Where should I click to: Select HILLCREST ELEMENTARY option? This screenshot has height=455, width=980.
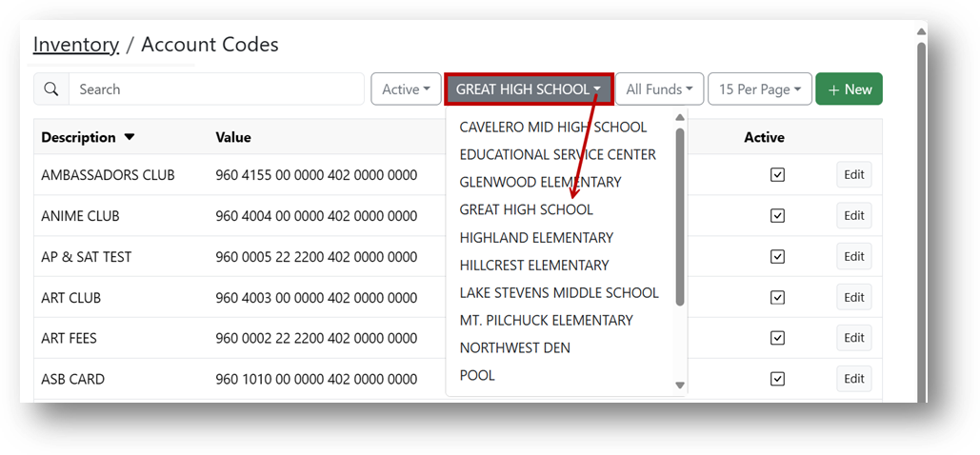[x=534, y=265]
